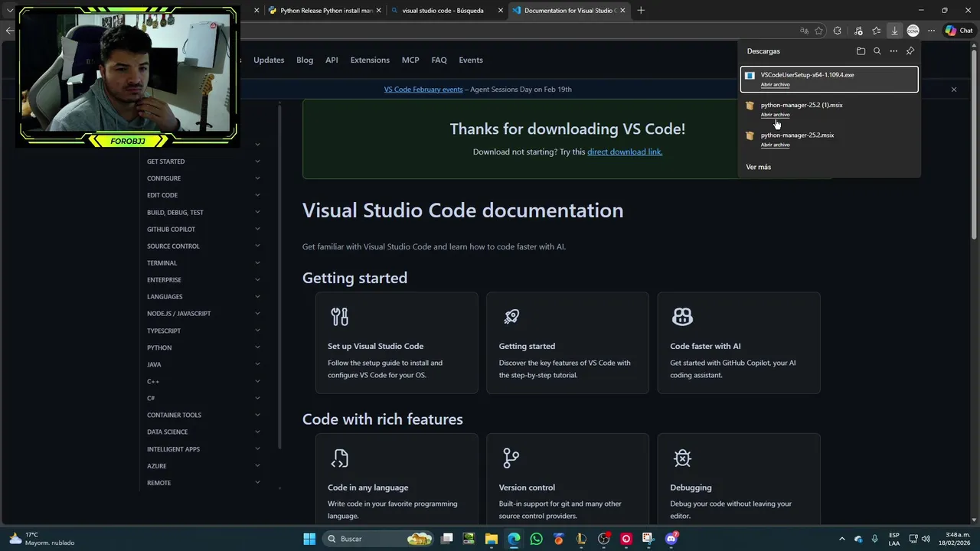Viewport: 980px width, 551px height.
Task: Open a new browser tab
Action: point(641,11)
